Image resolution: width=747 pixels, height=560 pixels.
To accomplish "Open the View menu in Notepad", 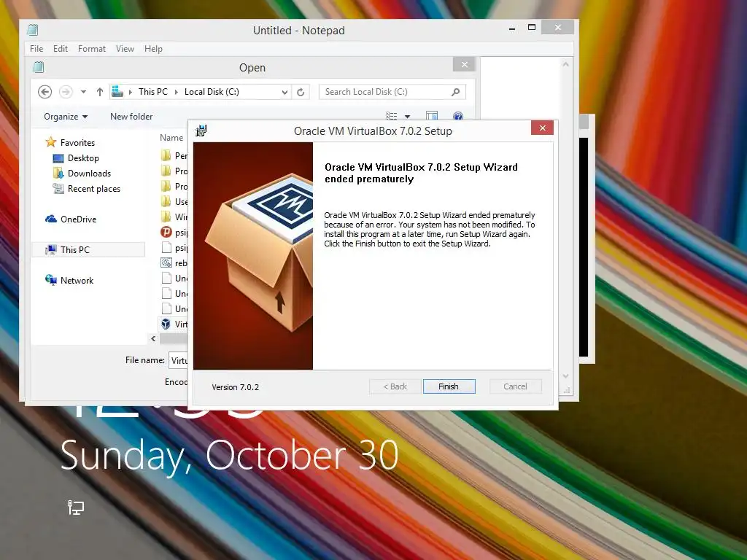I will tap(125, 49).
